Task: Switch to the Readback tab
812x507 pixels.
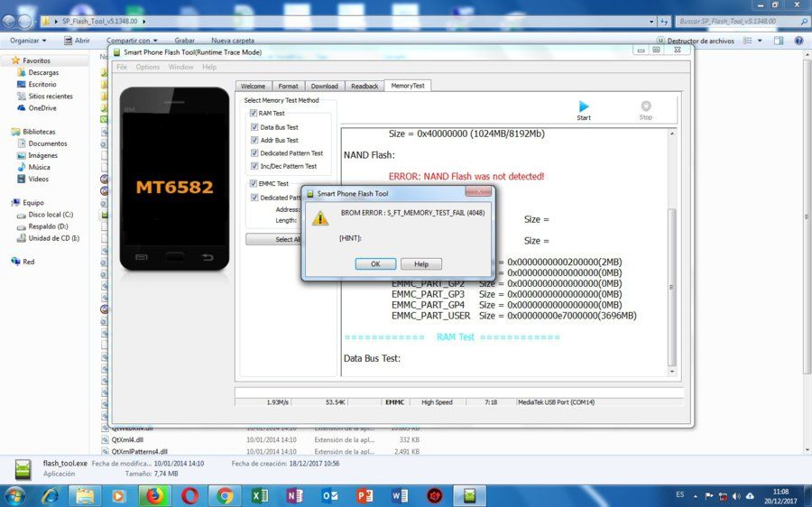Action: (364, 86)
